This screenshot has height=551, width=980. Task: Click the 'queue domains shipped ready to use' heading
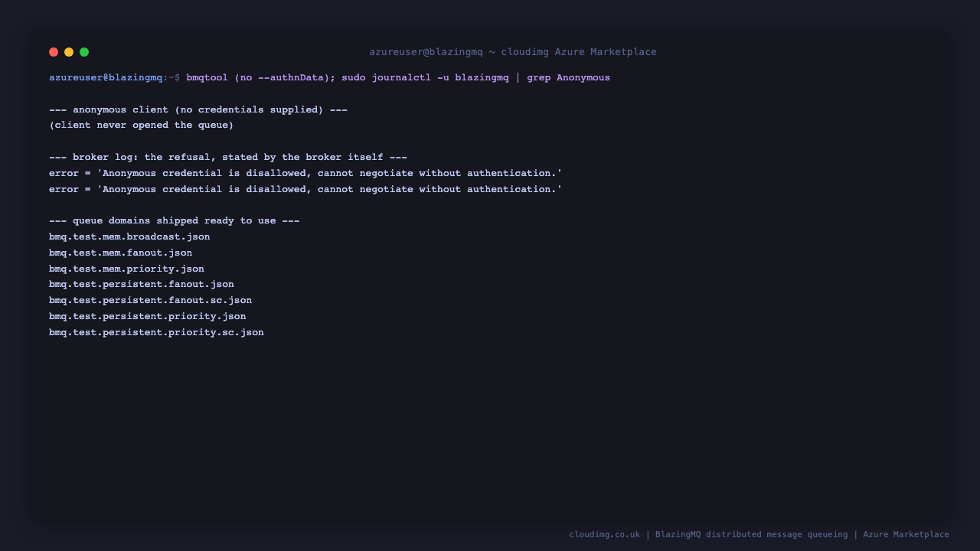(x=175, y=221)
